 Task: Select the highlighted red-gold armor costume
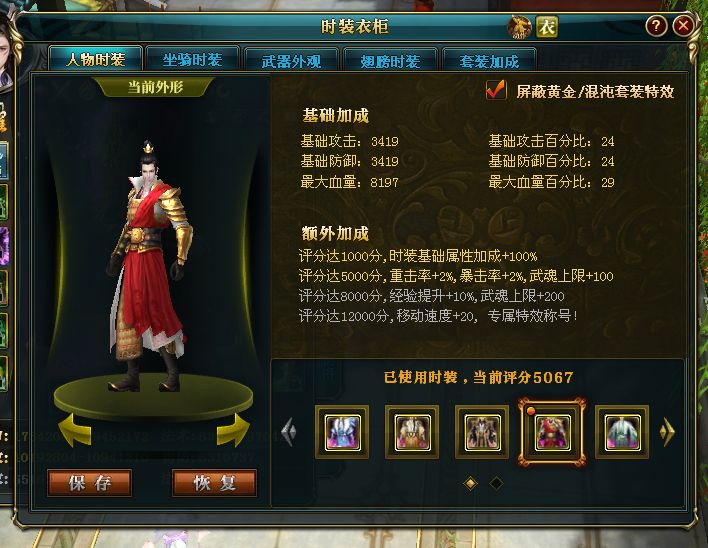[x=552, y=432]
